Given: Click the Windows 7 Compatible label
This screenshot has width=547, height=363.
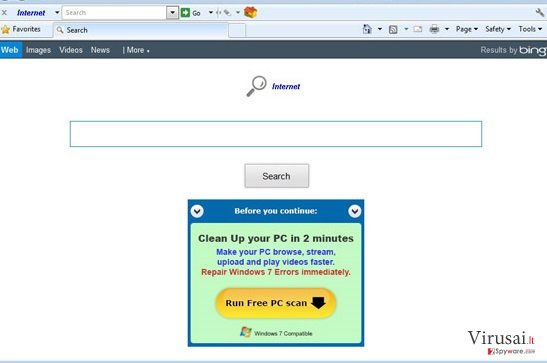Looking at the screenshot, I should click(283, 333).
